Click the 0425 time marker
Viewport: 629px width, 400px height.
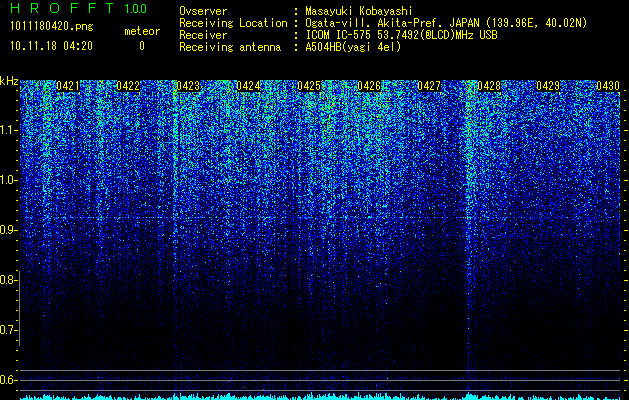click(309, 86)
